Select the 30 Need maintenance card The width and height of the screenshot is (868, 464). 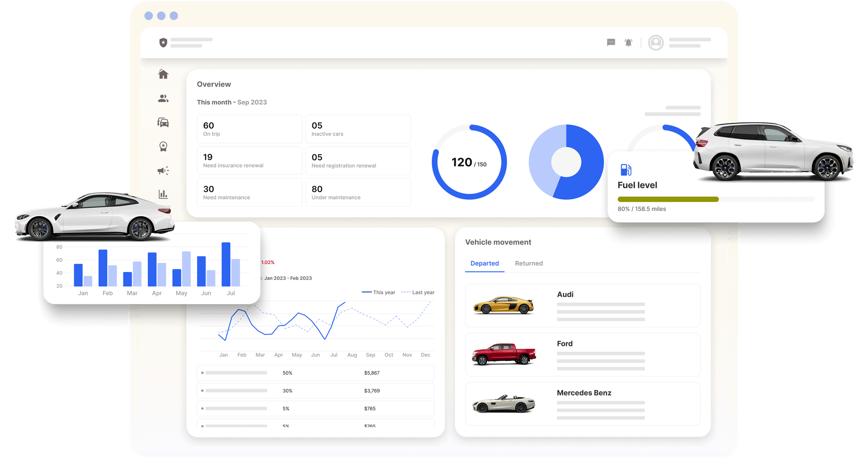click(x=250, y=192)
